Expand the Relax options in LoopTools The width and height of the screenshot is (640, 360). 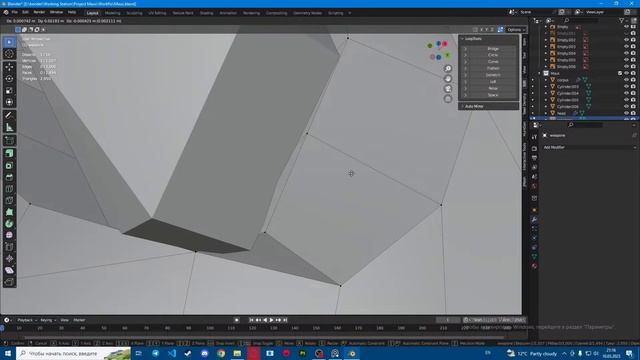(x=465, y=88)
